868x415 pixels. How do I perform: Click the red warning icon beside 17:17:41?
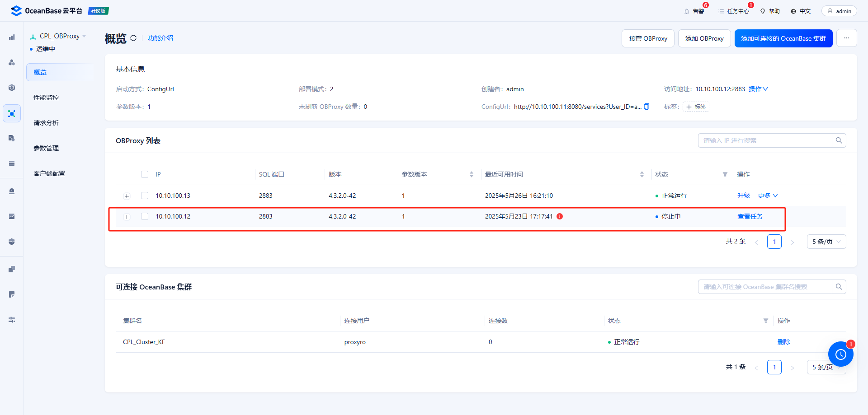coord(560,216)
